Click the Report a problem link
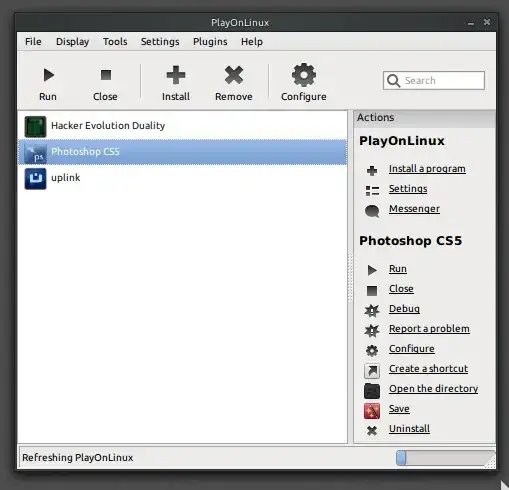 429,329
